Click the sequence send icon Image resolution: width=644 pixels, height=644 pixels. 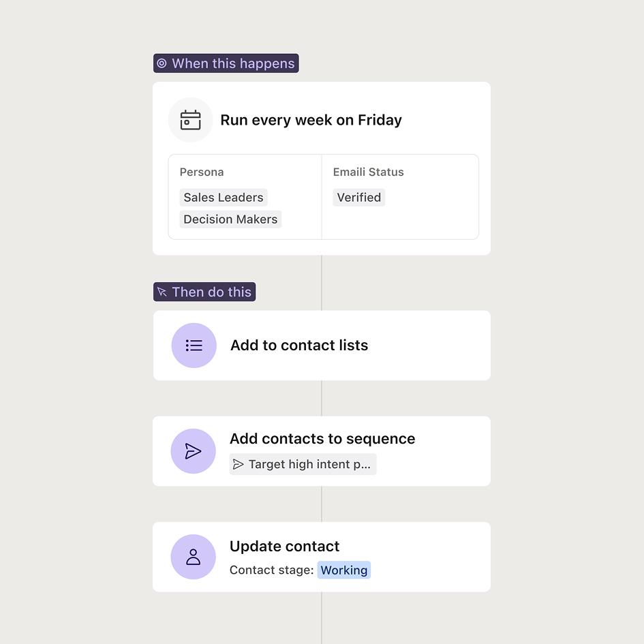pos(193,450)
